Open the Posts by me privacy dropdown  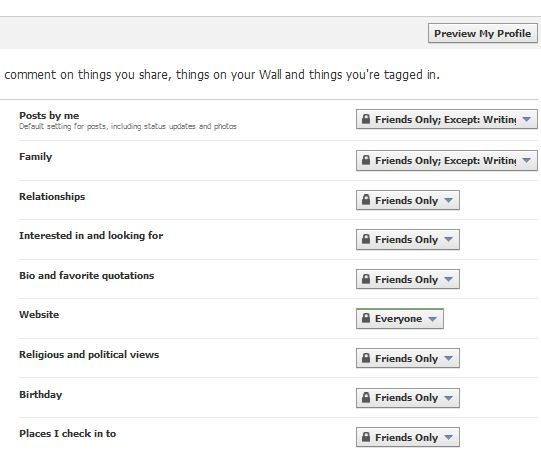tap(447, 119)
